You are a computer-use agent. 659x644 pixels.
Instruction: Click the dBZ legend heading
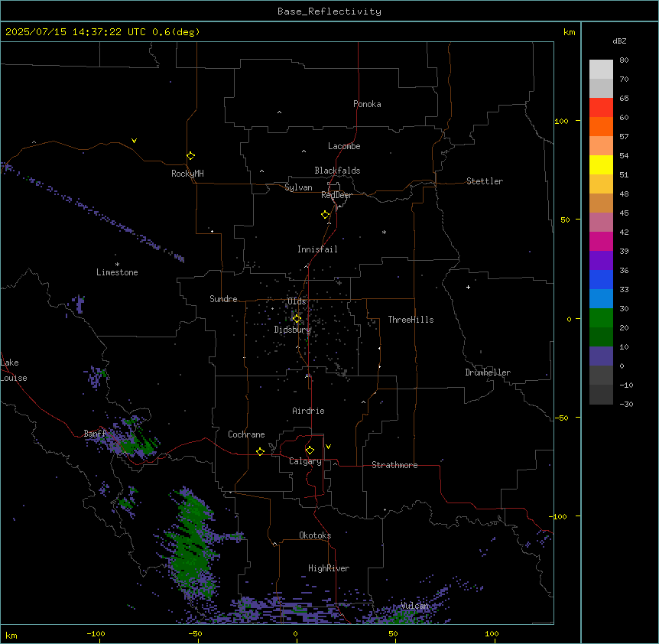[x=619, y=41]
